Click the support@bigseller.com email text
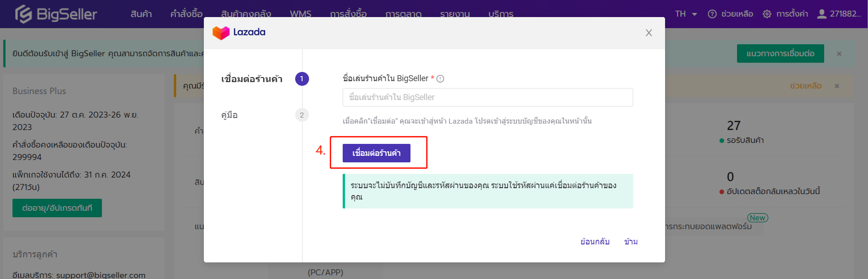The height and width of the screenshot is (279, 868). tap(101, 275)
